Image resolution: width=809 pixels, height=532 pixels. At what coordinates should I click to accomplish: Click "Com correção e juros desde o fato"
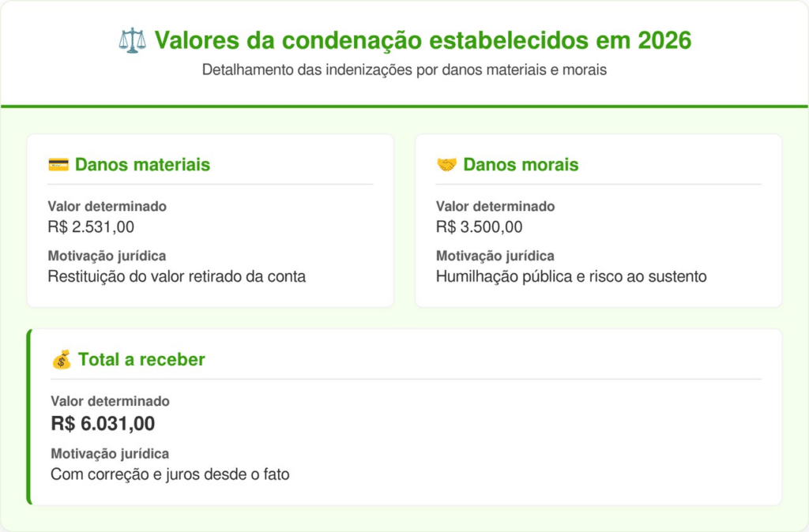point(170,475)
